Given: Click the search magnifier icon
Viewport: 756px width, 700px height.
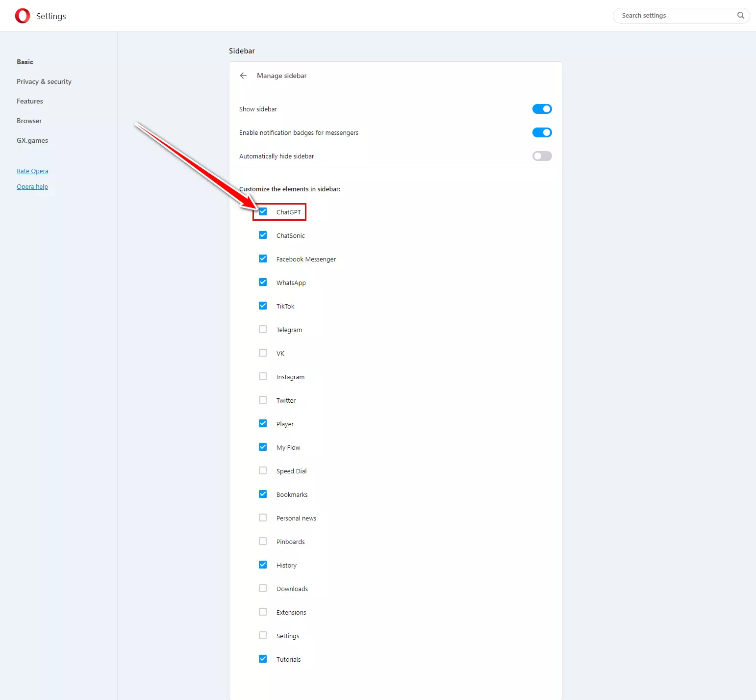Looking at the screenshot, I should pyautogui.click(x=741, y=16).
